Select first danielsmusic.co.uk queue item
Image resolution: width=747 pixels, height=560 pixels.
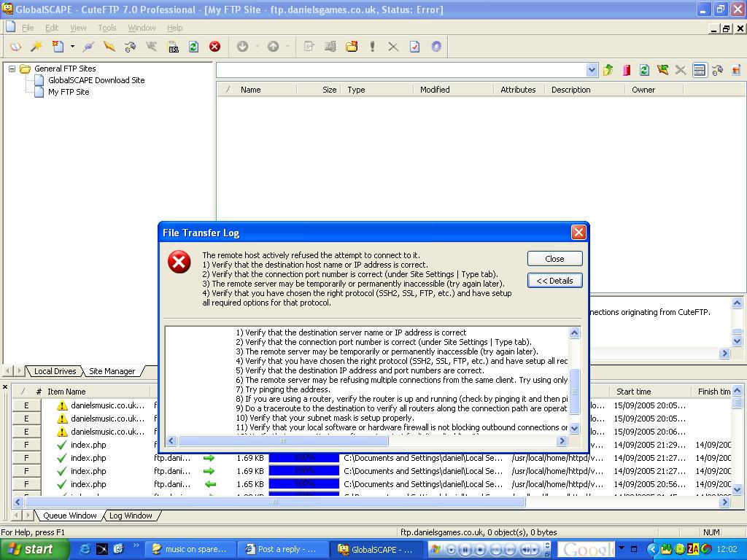click(107, 405)
